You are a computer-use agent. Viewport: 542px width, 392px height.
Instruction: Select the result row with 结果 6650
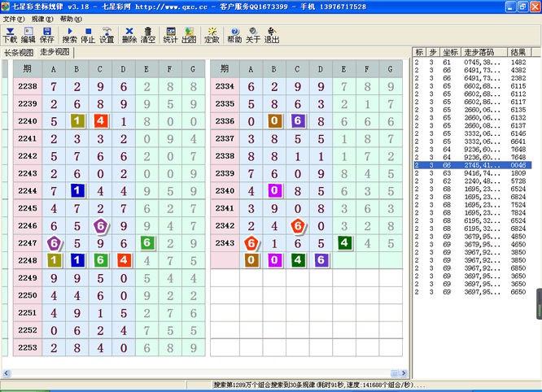click(x=472, y=292)
